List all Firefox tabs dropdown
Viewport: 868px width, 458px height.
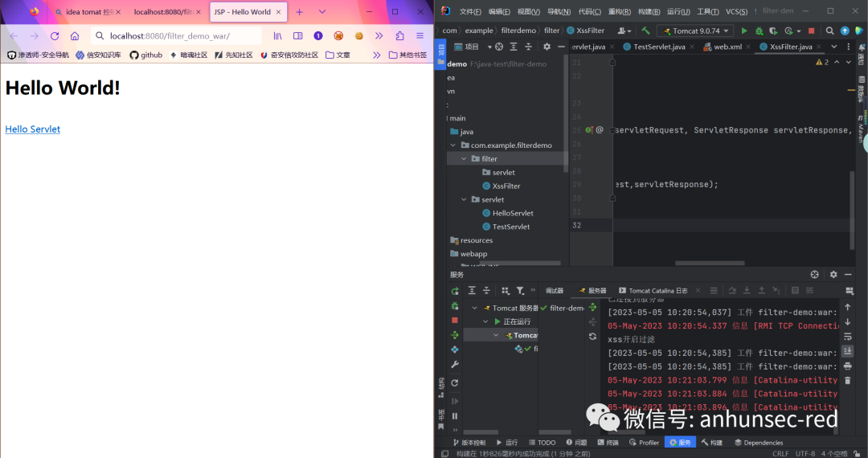[322, 11]
